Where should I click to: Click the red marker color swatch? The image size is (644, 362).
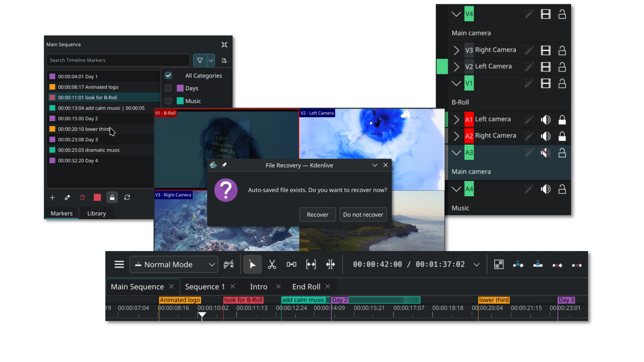(97, 198)
